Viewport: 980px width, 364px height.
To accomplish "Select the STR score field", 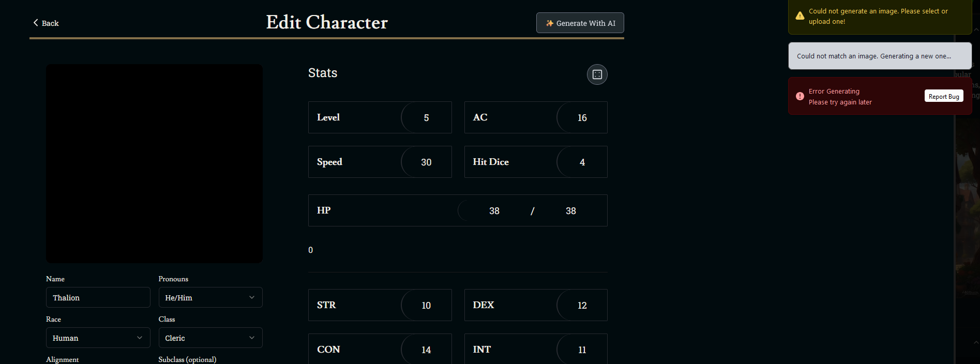I will pyautogui.click(x=426, y=306).
